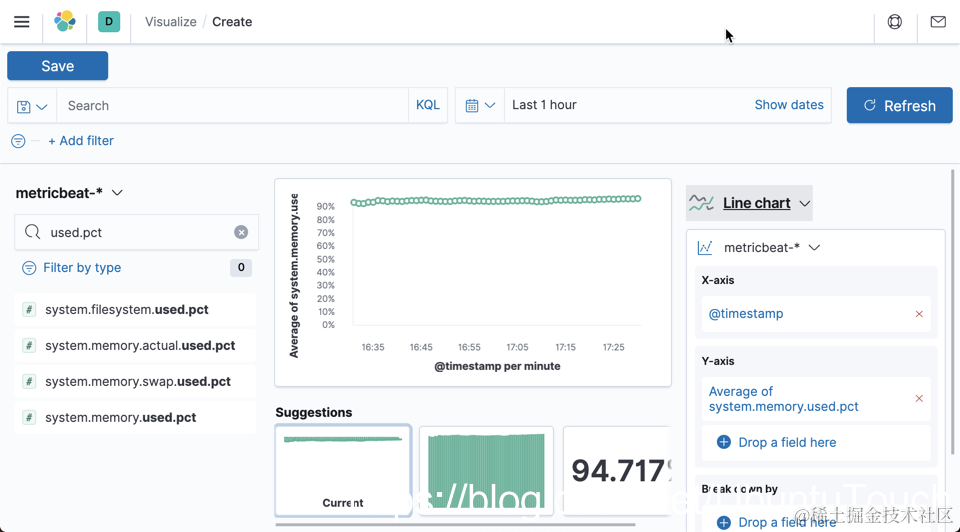
Task: Select the bar chart suggestion thumbnail
Action: (x=486, y=470)
